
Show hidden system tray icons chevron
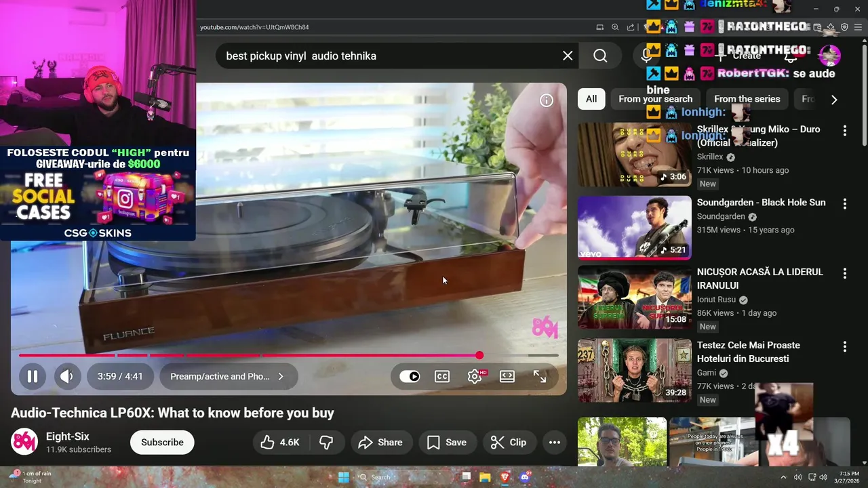pyautogui.click(x=783, y=477)
